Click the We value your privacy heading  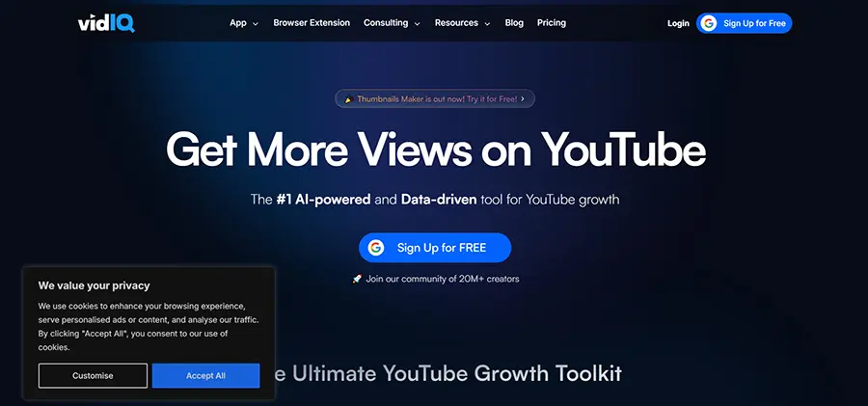pyautogui.click(x=95, y=285)
